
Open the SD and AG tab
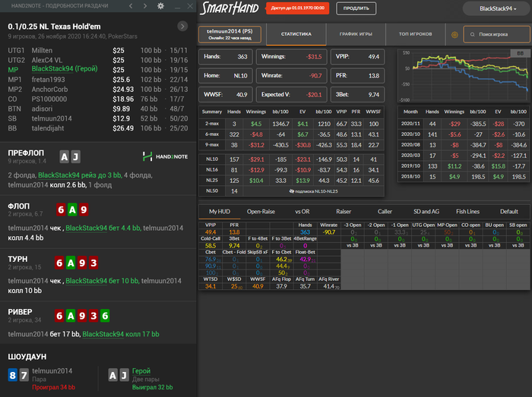426,212
